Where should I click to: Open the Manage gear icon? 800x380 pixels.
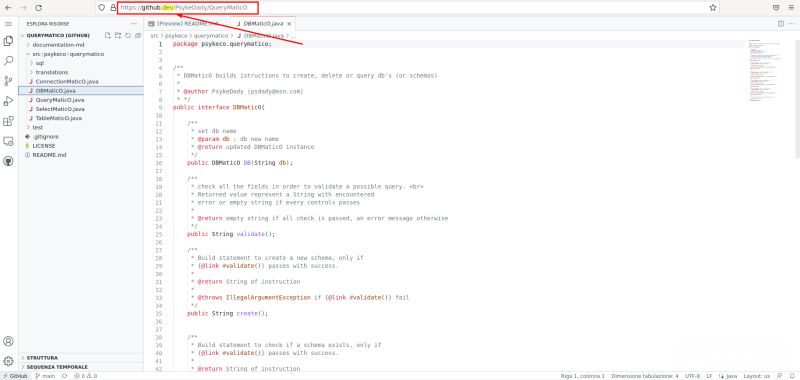(x=8, y=361)
